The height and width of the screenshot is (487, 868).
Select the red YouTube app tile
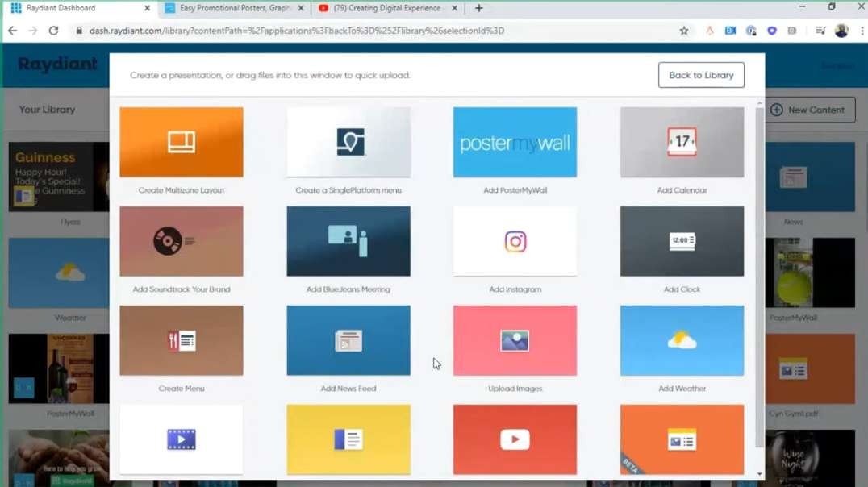(515, 439)
